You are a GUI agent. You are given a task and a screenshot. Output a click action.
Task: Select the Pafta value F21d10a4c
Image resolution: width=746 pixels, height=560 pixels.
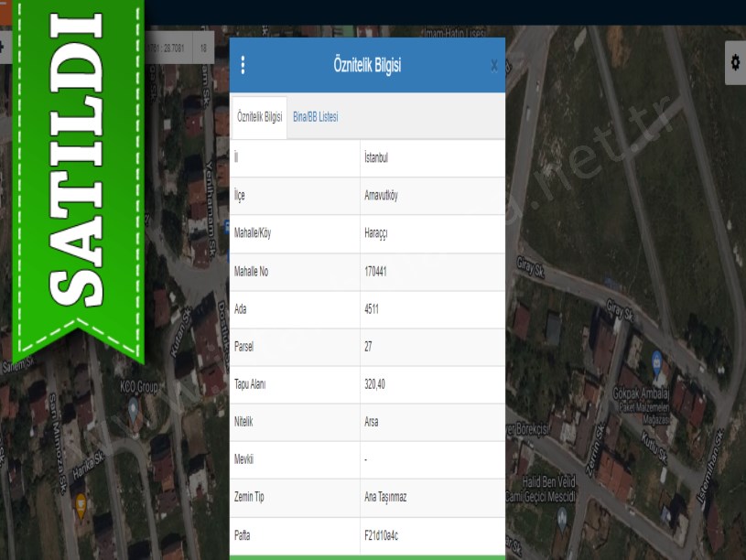(x=381, y=535)
